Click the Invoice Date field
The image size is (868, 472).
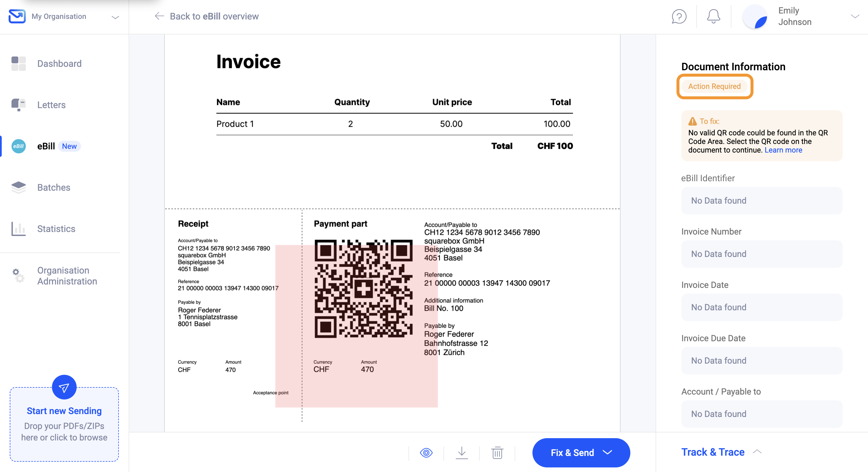click(762, 307)
